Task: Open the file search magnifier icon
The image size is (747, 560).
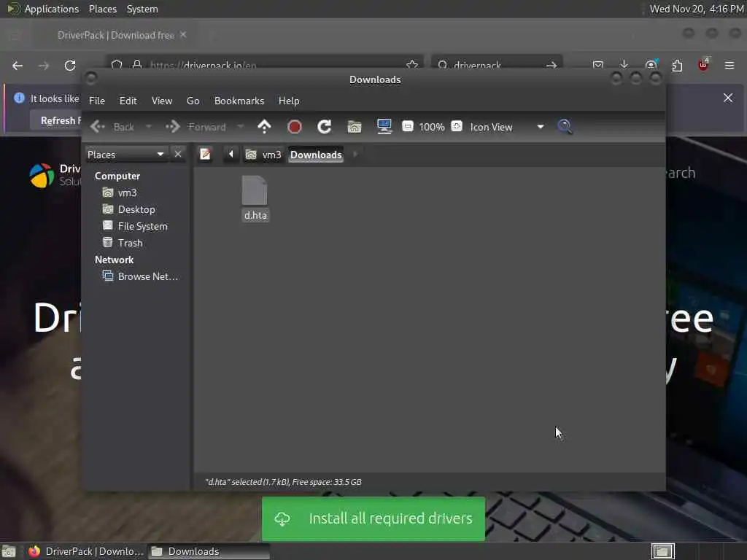Action: [x=565, y=127]
